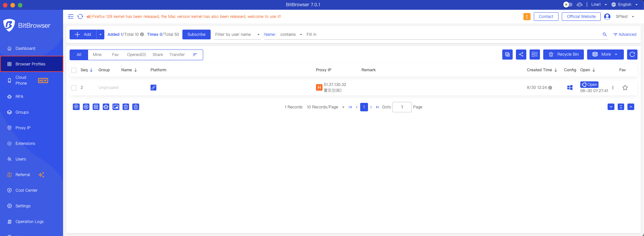Open Cloud Phone in the sidebar
This screenshot has width=644, height=236.
pos(32,80)
